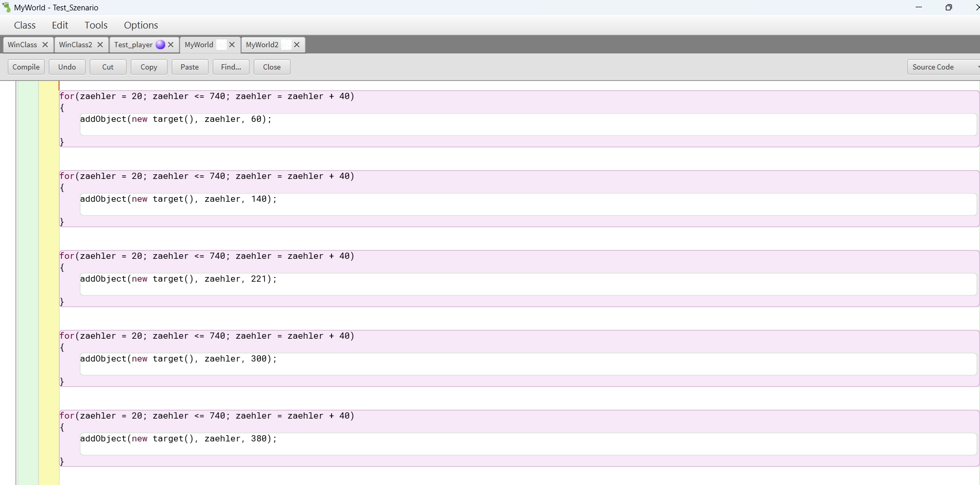
Task: Close the WinClass tab with its X icon
Action: pyautogui.click(x=45, y=45)
